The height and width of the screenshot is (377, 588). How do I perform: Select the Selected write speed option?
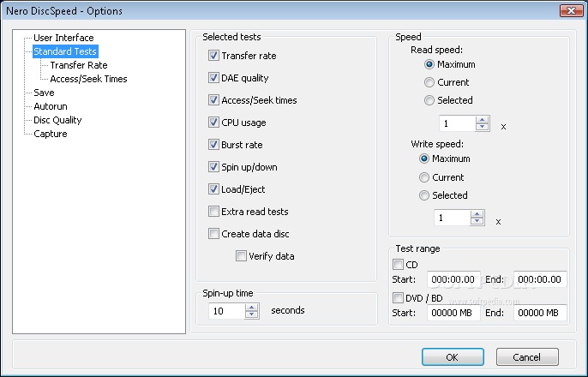click(424, 195)
